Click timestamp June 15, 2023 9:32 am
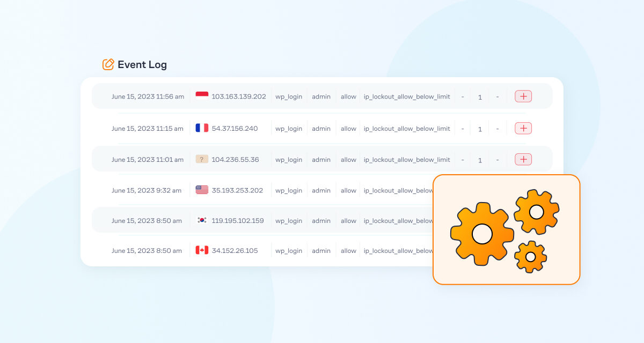The height and width of the screenshot is (343, 644). click(147, 190)
